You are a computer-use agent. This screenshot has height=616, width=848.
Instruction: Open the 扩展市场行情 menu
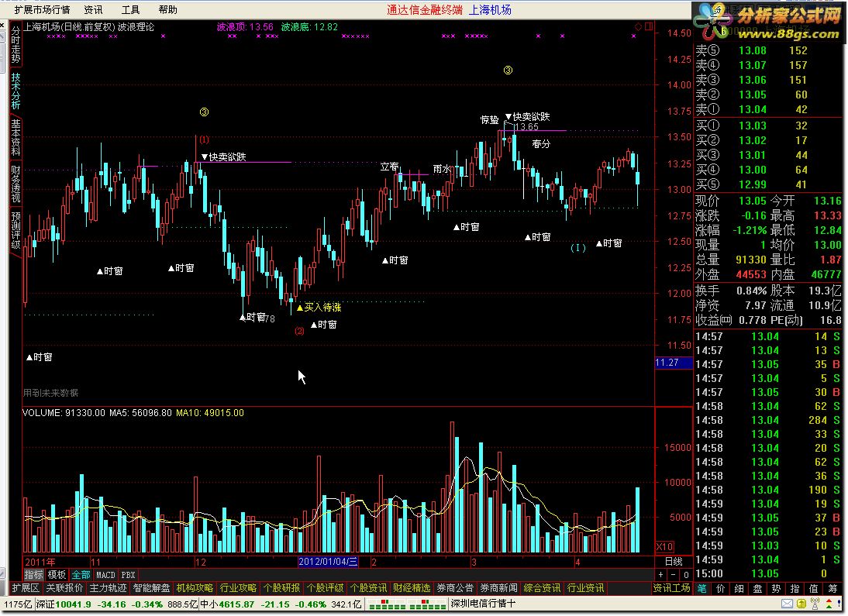42,10
